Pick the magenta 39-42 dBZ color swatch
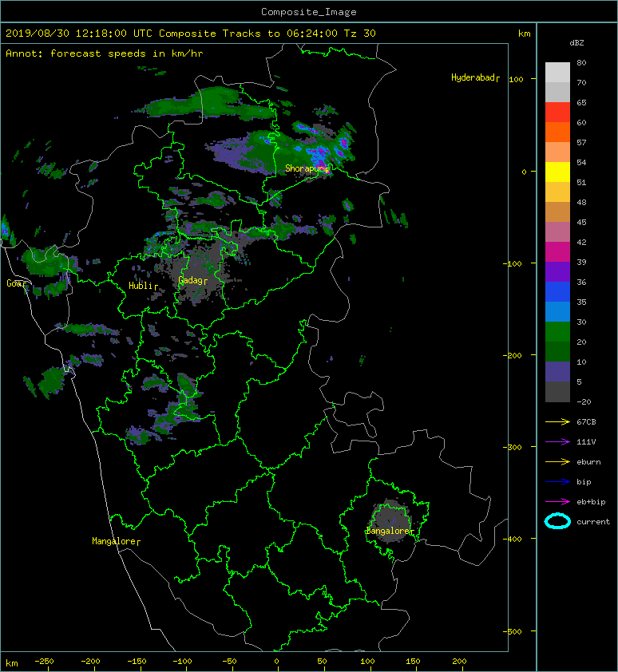Viewport: 618px width, 672px height. pyautogui.click(x=557, y=252)
